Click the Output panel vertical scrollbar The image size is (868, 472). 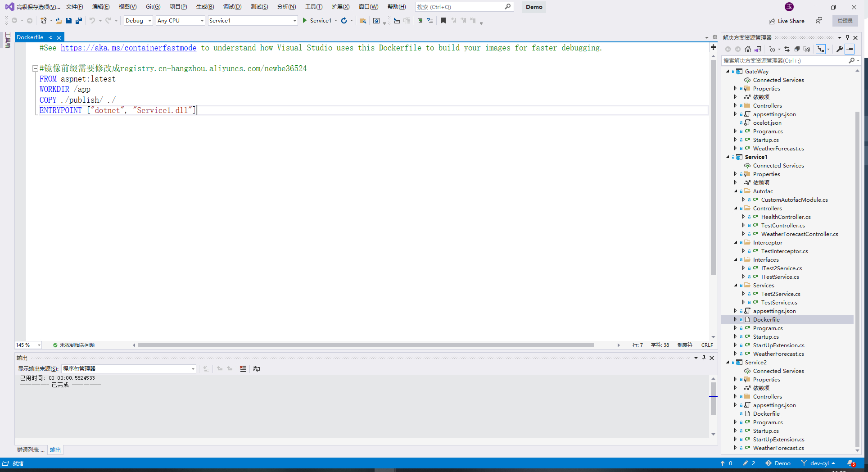pos(713,398)
